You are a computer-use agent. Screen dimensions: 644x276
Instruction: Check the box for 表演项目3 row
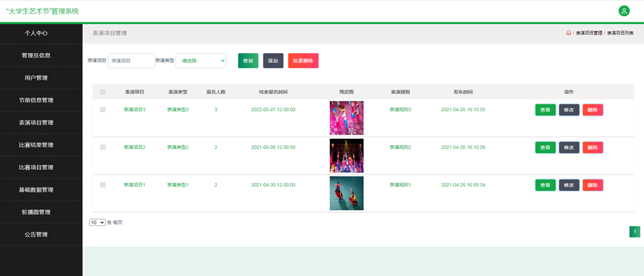[103, 110]
